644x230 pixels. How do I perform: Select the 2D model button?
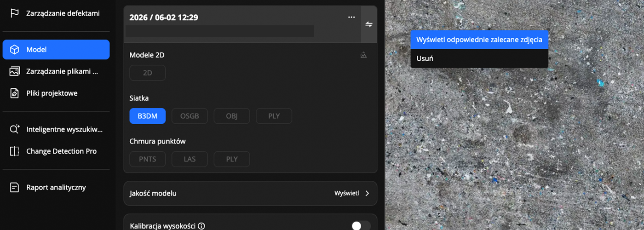(148, 73)
